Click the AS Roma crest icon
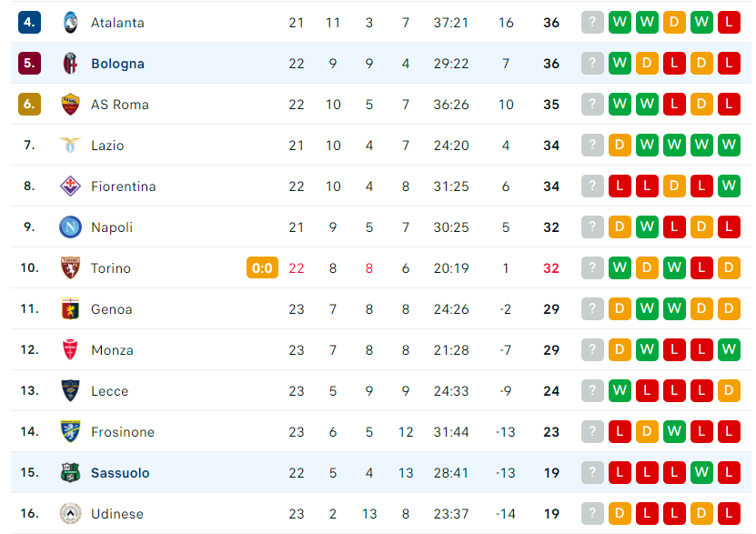This screenshot has height=534, width=756. pos(70,105)
